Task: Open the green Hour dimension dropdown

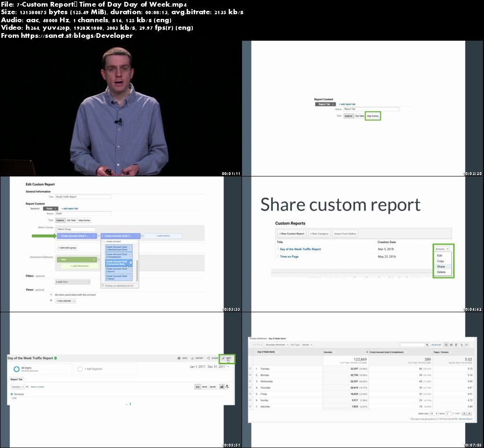Action: tap(77, 260)
